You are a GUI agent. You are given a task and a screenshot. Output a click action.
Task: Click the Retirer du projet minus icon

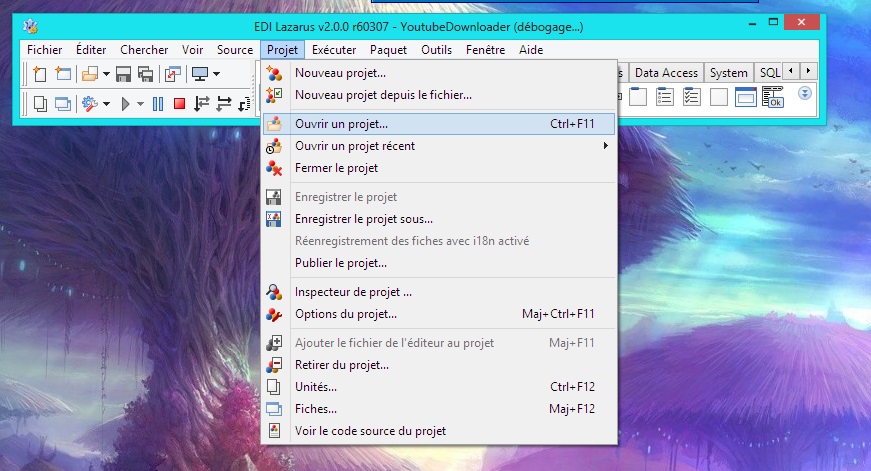point(274,365)
